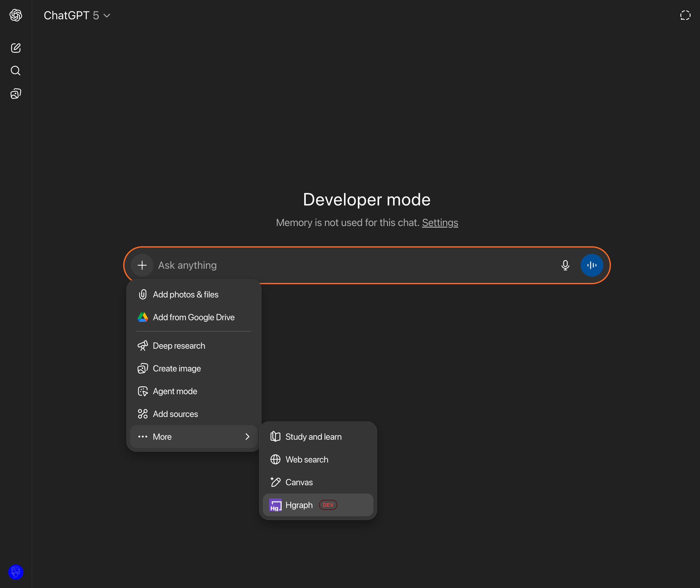The height and width of the screenshot is (588, 700).
Task: Click the microphone dictation icon
Action: point(565,265)
